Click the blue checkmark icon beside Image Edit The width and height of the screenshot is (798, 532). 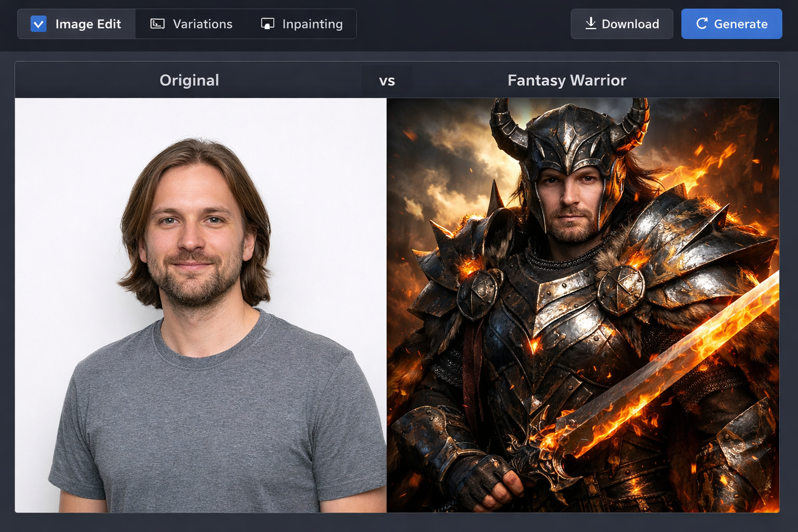tap(38, 23)
